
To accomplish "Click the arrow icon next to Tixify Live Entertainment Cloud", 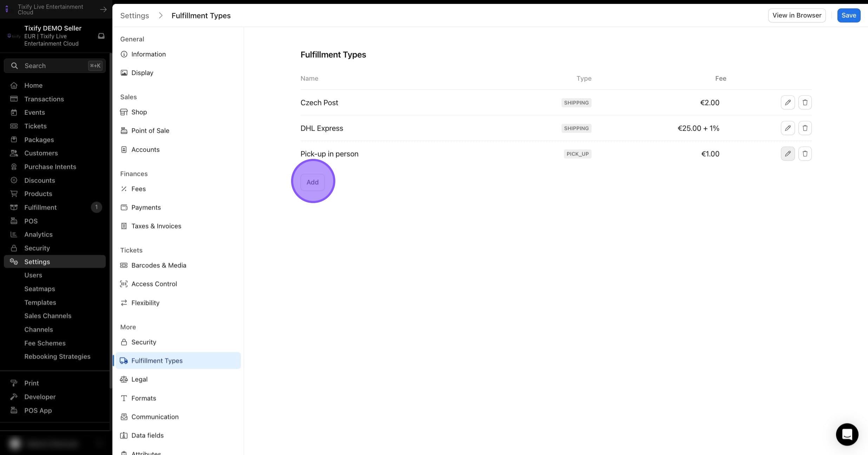I will [x=103, y=9].
